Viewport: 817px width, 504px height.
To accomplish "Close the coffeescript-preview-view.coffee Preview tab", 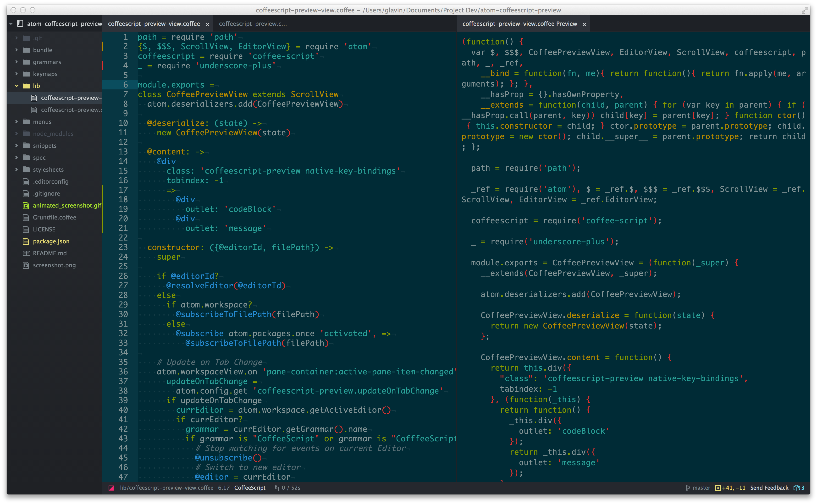I will tap(584, 24).
